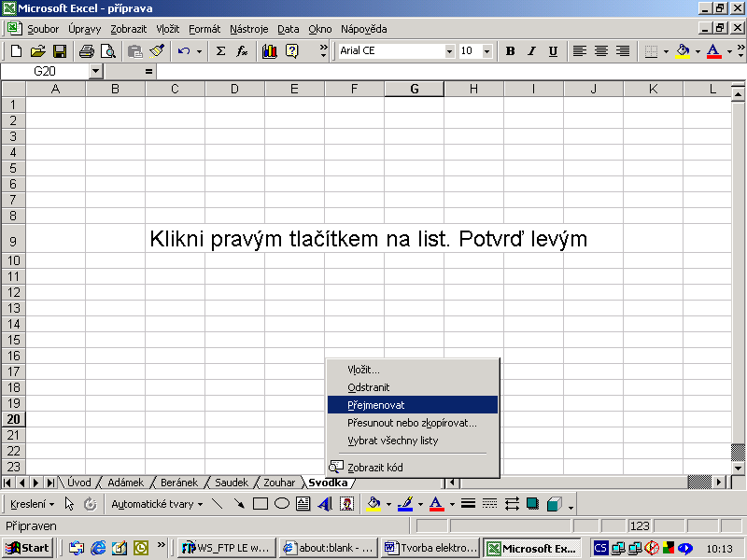Launch the Chart Wizard icon
The height and width of the screenshot is (560, 747).
(269, 51)
